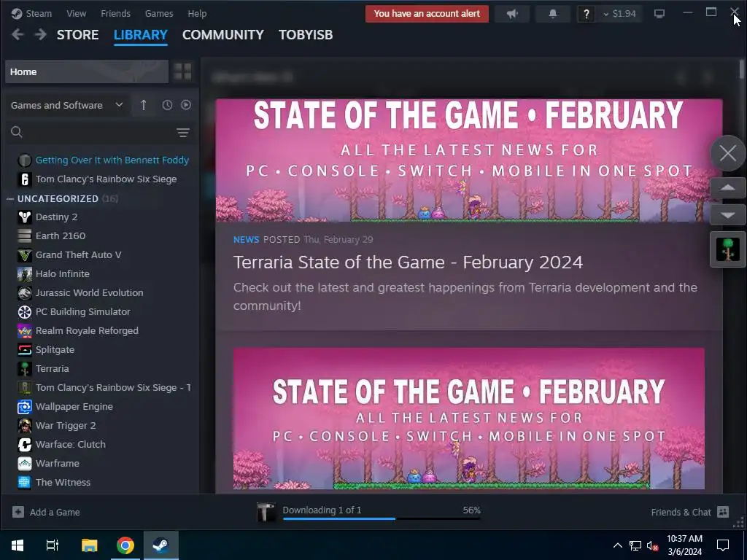Open Google Chrome from taskbar
Image resolution: width=747 pixels, height=560 pixels.
(x=125, y=545)
